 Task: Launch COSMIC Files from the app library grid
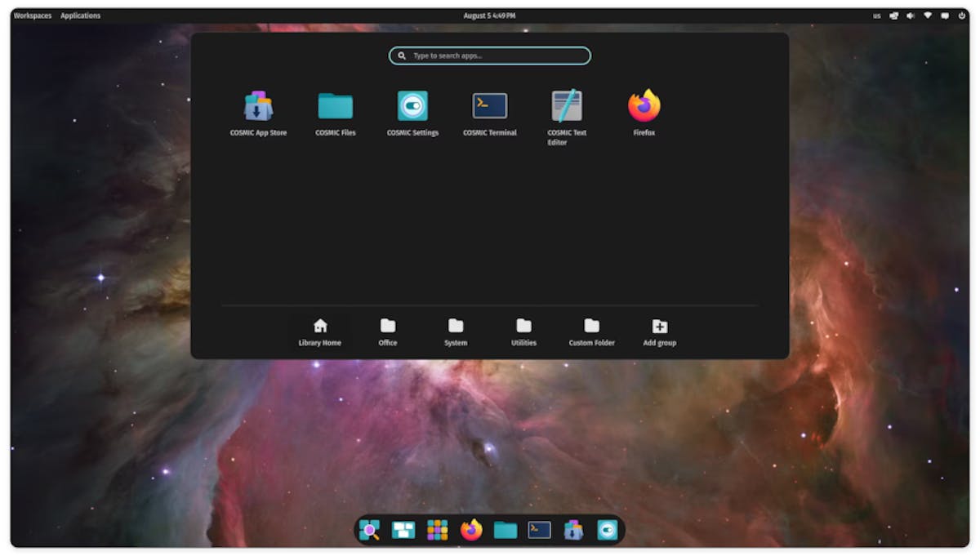click(x=336, y=113)
